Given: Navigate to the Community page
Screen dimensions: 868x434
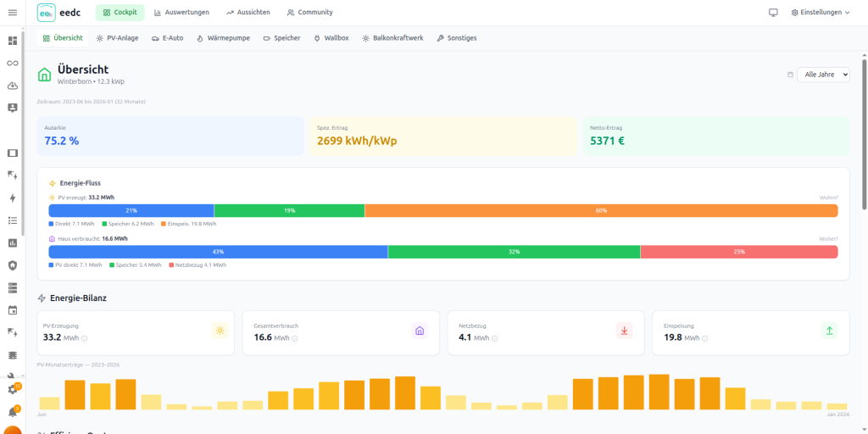Looking at the screenshot, I should (309, 13).
